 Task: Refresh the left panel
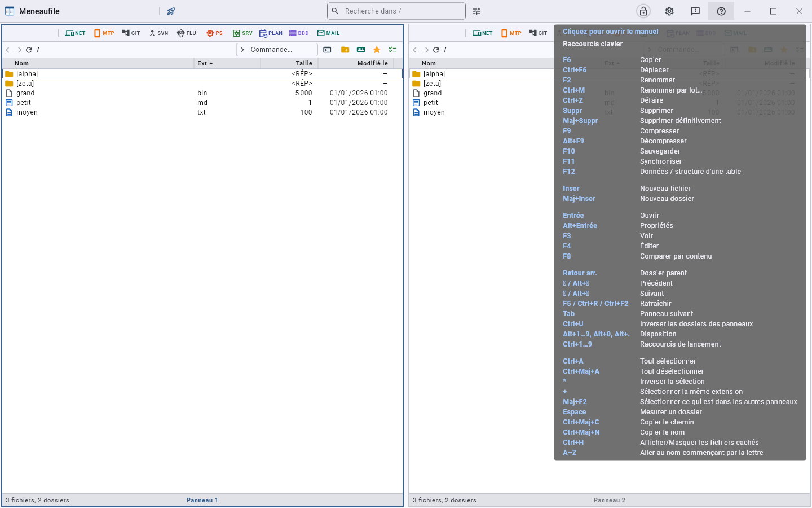29,50
